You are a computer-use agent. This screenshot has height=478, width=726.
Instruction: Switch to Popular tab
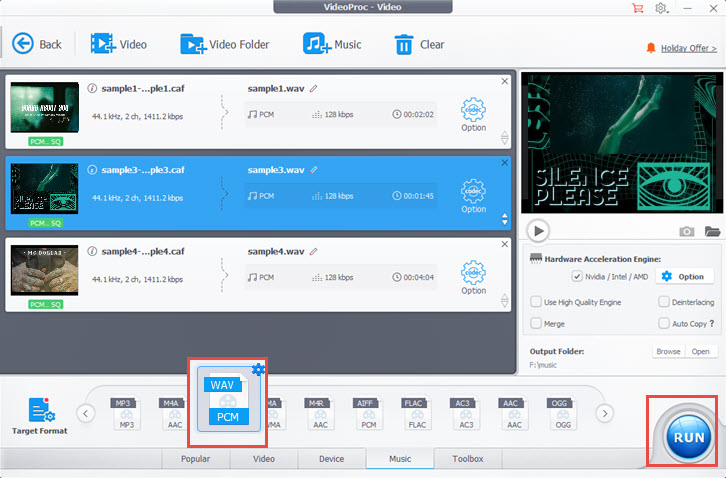(195, 459)
